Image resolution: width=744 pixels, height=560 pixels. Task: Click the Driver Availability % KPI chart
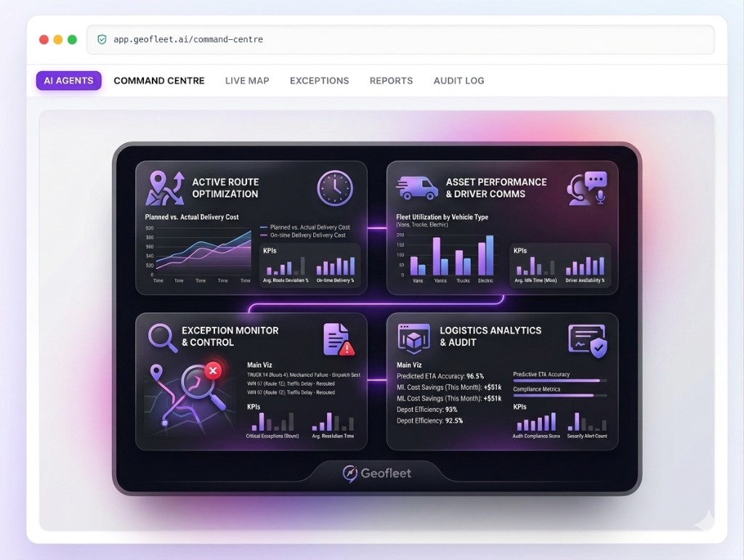coord(585,269)
